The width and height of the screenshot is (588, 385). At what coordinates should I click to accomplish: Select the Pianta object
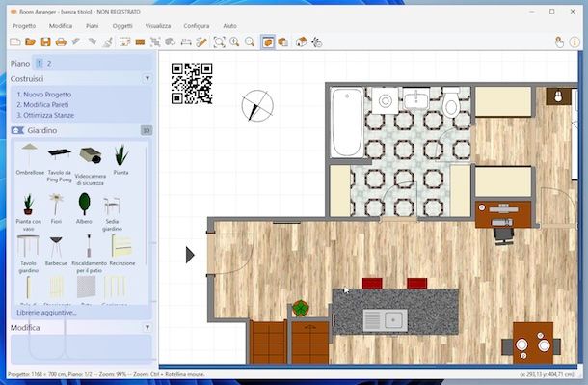(x=120, y=159)
